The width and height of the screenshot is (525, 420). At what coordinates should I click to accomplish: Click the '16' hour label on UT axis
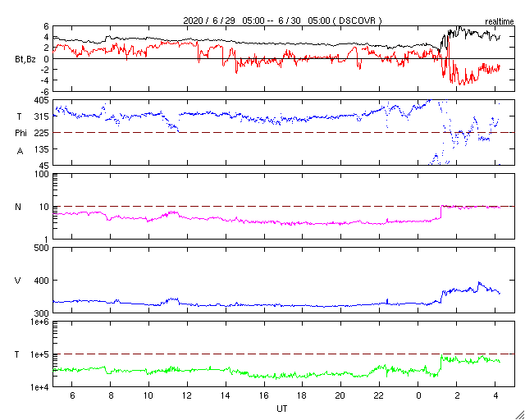[x=264, y=395]
